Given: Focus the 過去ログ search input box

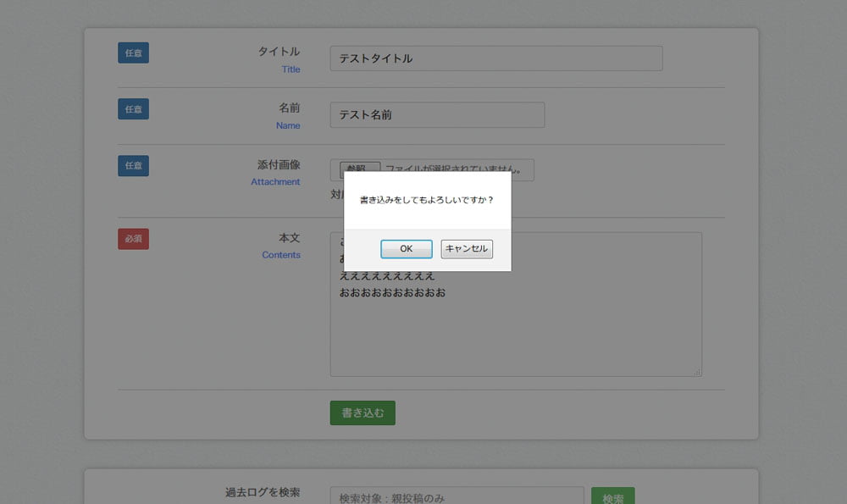Looking at the screenshot, I should point(457,498).
